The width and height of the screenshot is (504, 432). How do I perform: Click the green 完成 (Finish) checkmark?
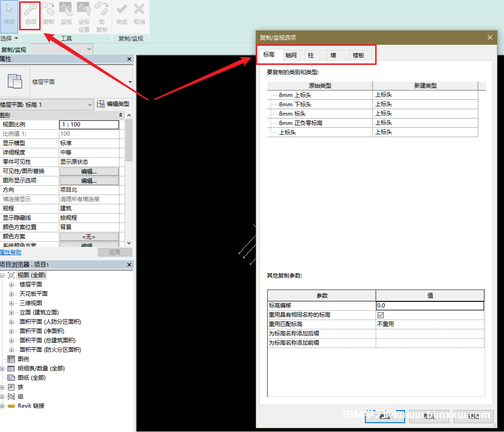(122, 14)
